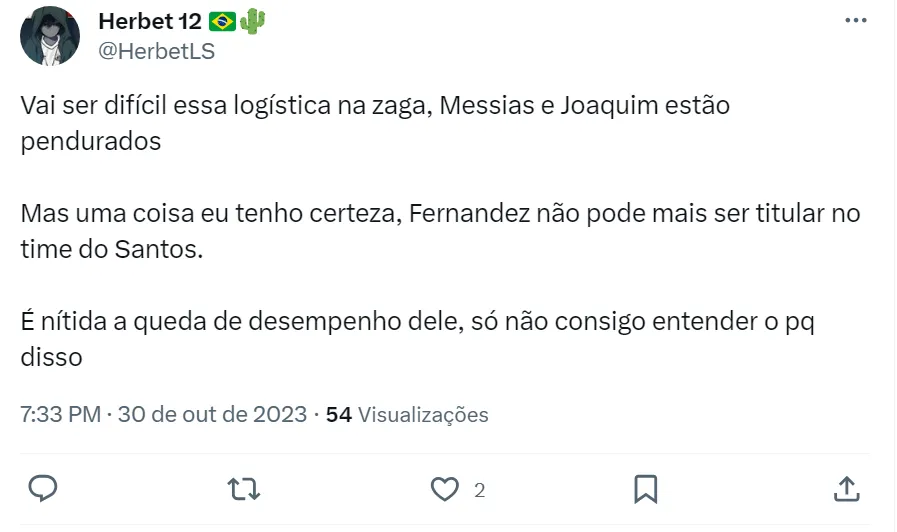Viewport: 897px width, 532px height.
Task: Click the reply speech bubble icon
Action: (42, 489)
